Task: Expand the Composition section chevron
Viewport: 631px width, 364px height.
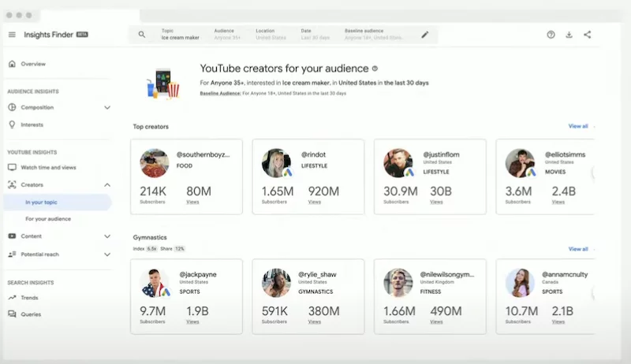Action: pos(107,107)
